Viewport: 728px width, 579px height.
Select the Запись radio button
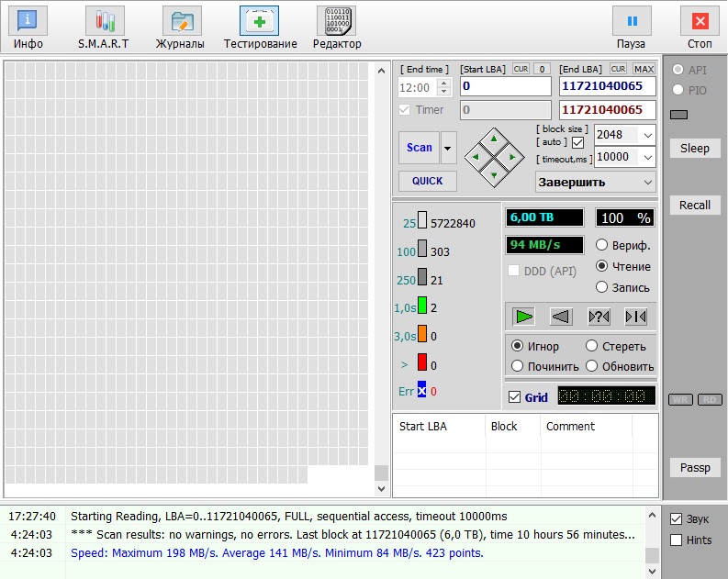601,287
